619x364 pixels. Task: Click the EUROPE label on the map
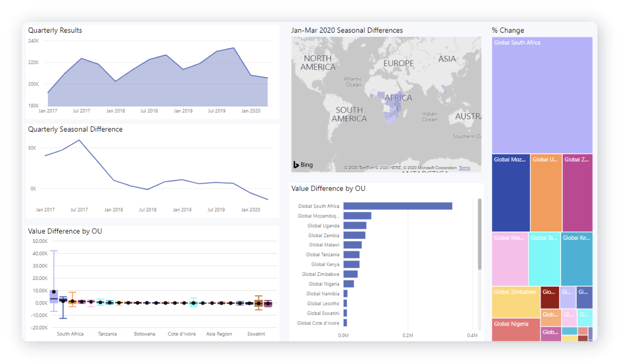[399, 63]
